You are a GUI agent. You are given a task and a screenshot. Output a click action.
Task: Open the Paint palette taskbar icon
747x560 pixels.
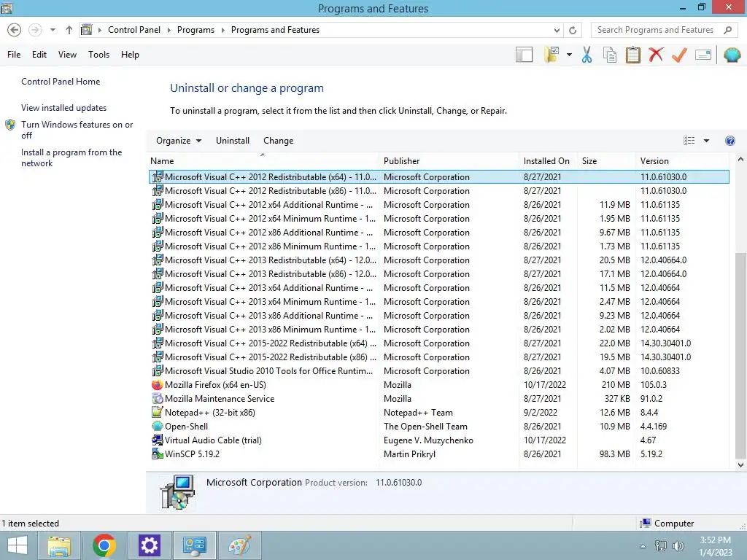pos(239,545)
